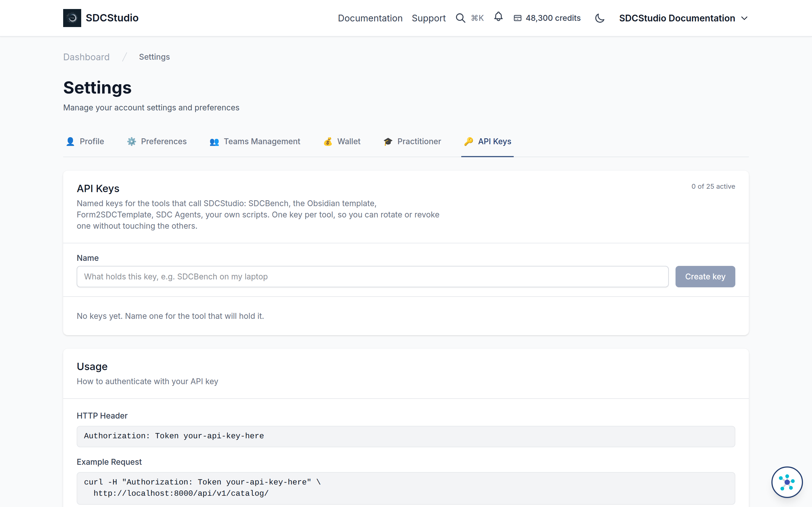Click the credits card icon
The width and height of the screenshot is (812, 507).
click(x=517, y=18)
